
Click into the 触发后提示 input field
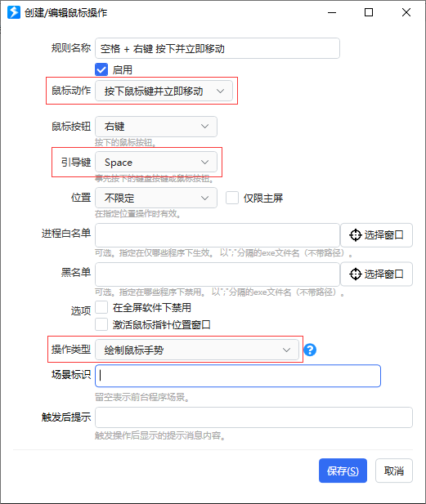click(253, 417)
